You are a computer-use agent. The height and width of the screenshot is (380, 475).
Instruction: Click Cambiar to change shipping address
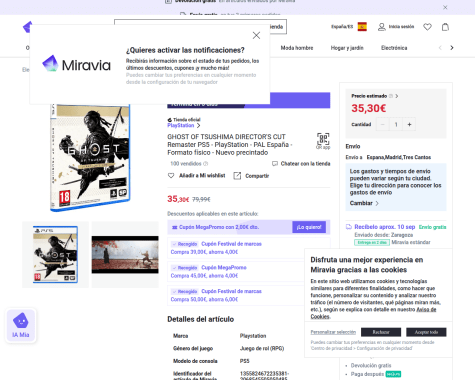pos(364,203)
